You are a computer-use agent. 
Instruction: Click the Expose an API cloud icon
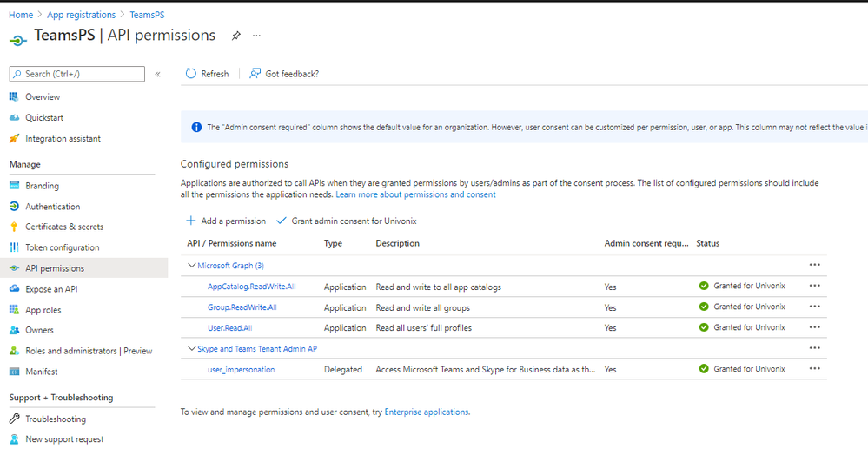15,289
